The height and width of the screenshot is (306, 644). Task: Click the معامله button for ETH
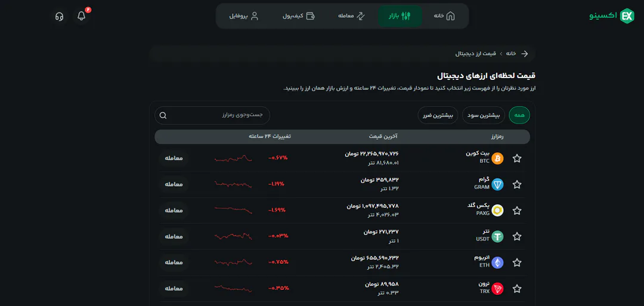[x=174, y=262]
